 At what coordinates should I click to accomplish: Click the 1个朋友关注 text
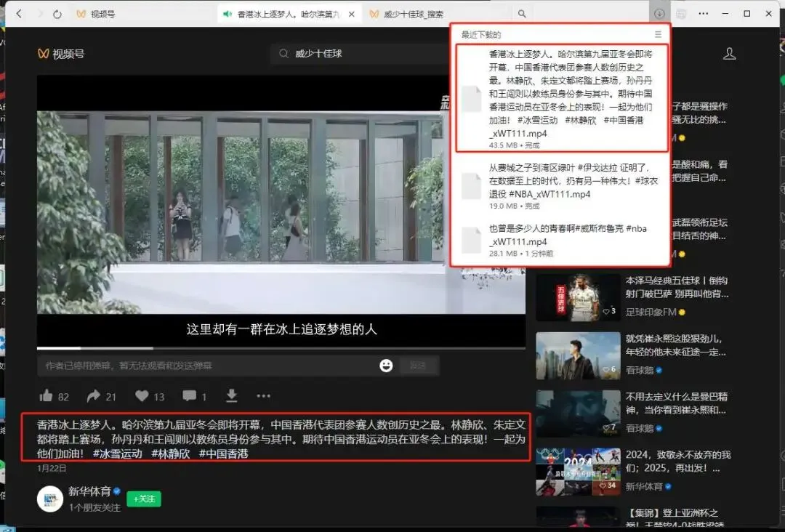94,507
